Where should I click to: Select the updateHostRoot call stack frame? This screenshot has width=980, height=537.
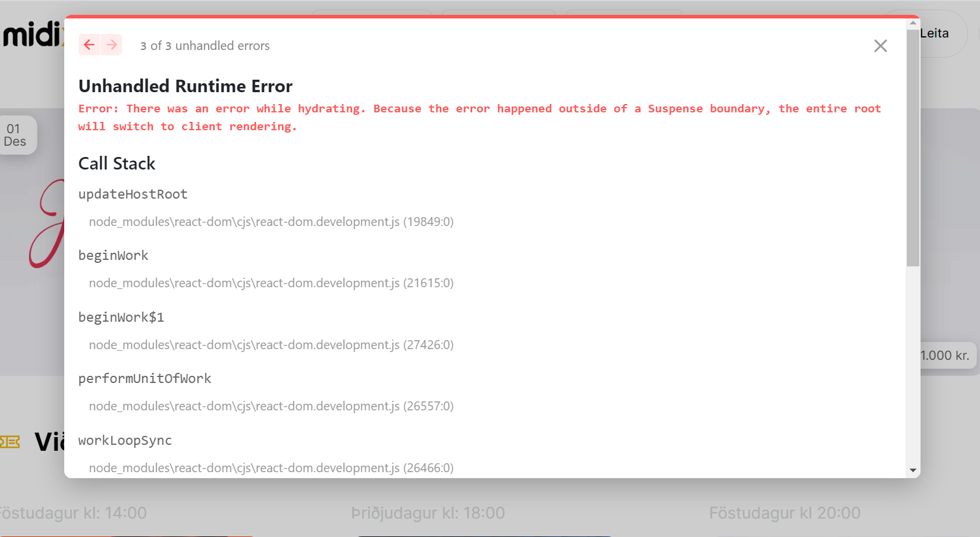pos(133,194)
